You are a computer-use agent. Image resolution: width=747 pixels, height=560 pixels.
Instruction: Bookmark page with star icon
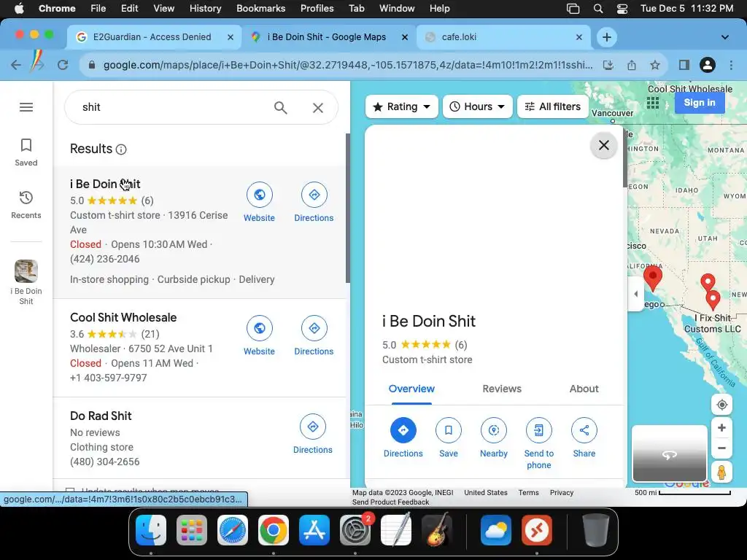click(x=655, y=65)
